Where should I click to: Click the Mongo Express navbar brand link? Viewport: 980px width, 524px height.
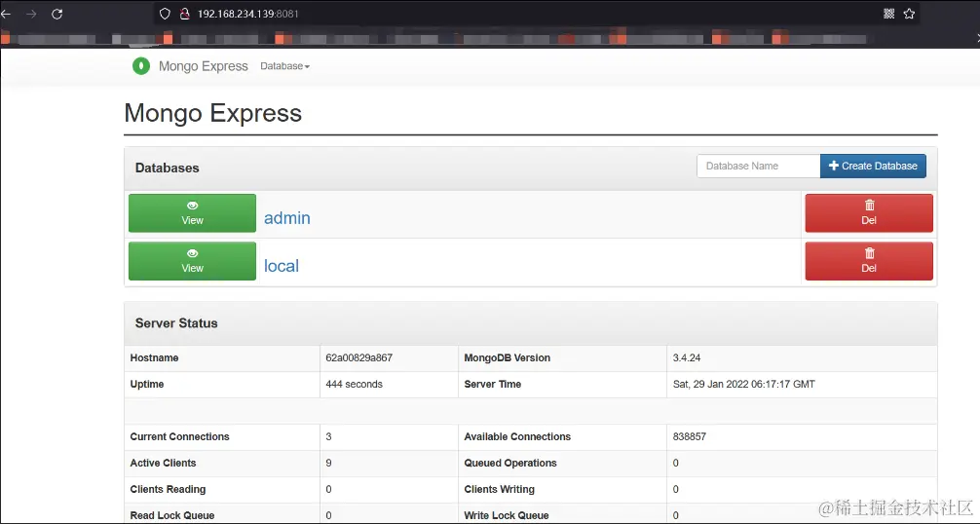(x=204, y=66)
